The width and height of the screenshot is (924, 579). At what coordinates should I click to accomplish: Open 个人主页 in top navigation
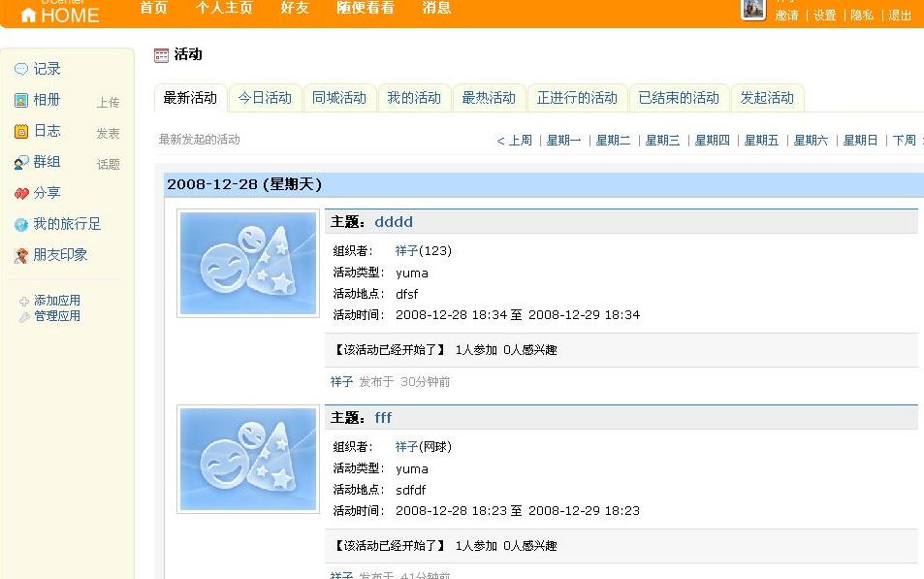coord(224,8)
